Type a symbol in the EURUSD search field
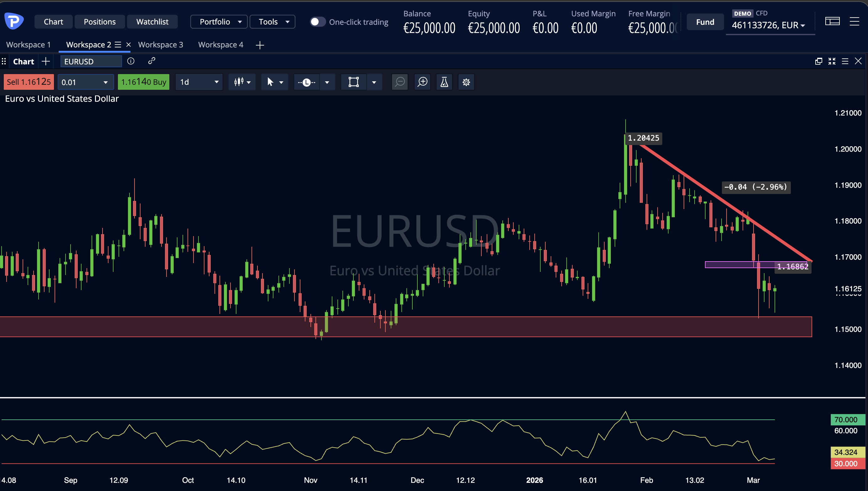The width and height of the screenshot is (868, 491). point(91,62)
